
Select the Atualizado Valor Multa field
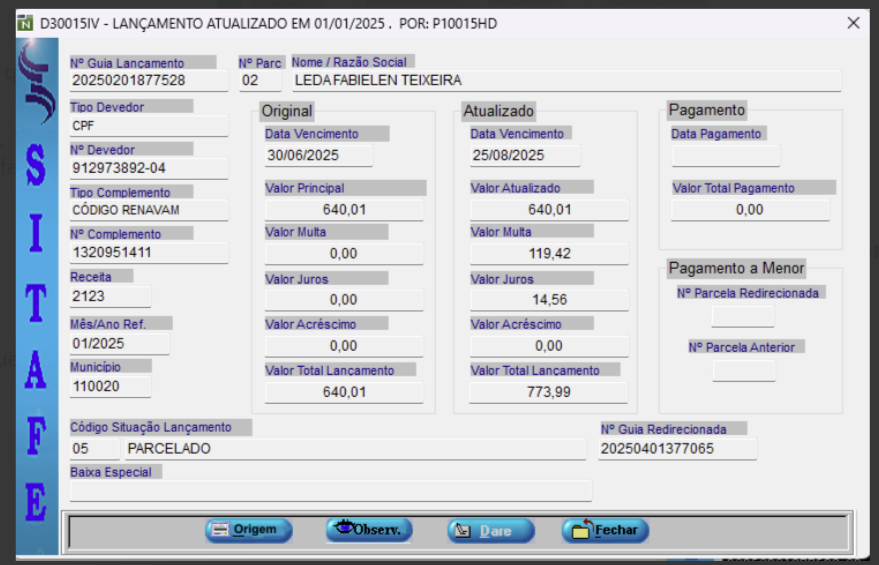click(x=549, y=254)
